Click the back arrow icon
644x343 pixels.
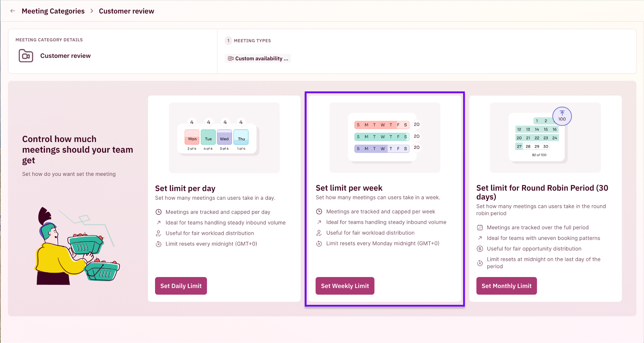click(13, 11)
